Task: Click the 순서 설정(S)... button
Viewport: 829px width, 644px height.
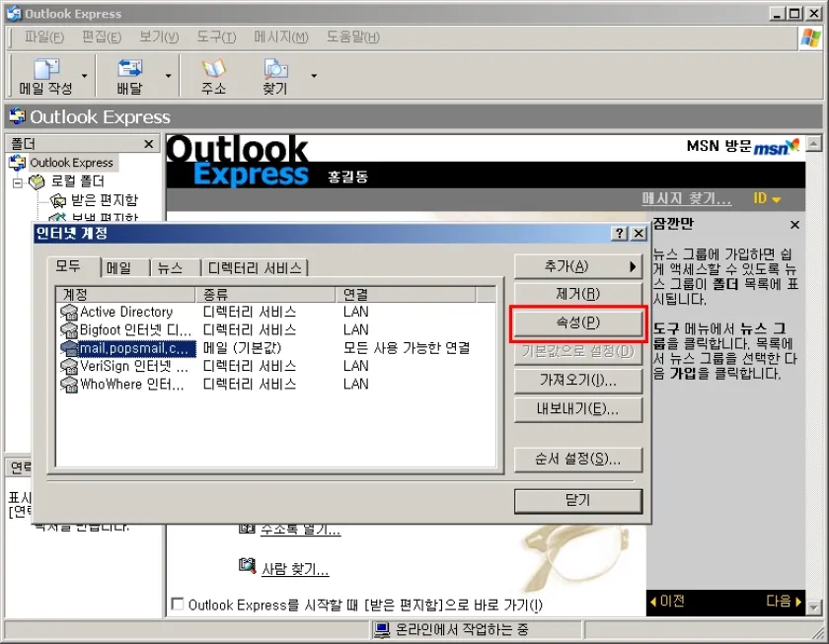Action: (x=578, y=460)
